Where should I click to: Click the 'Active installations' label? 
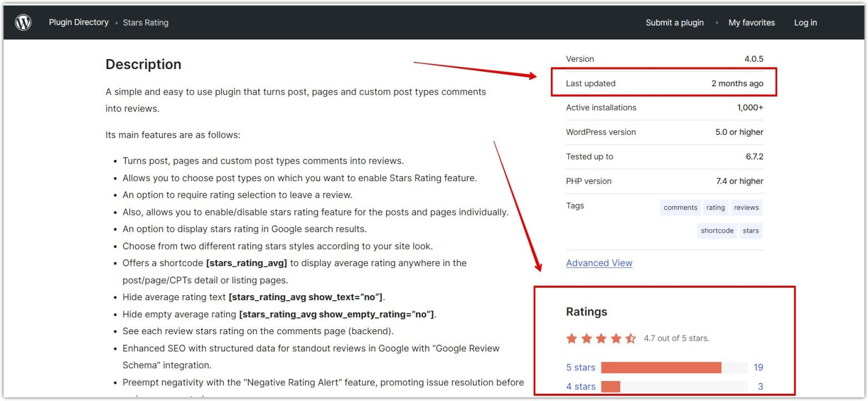click(x=601, y=107)
